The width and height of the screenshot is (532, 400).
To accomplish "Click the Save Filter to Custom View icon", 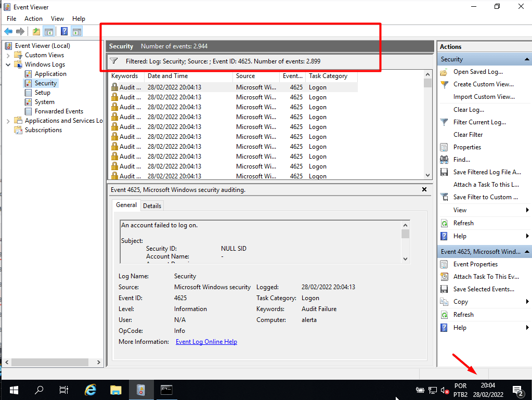I will pos(444,197).
